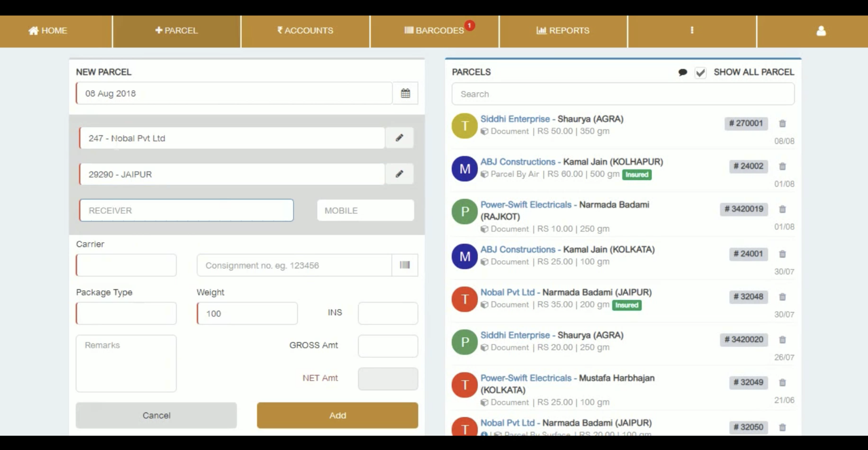Open Siddhi Enterprise parcel link
The height and width of the screenshot is (450, 868).
pos(514,119)
